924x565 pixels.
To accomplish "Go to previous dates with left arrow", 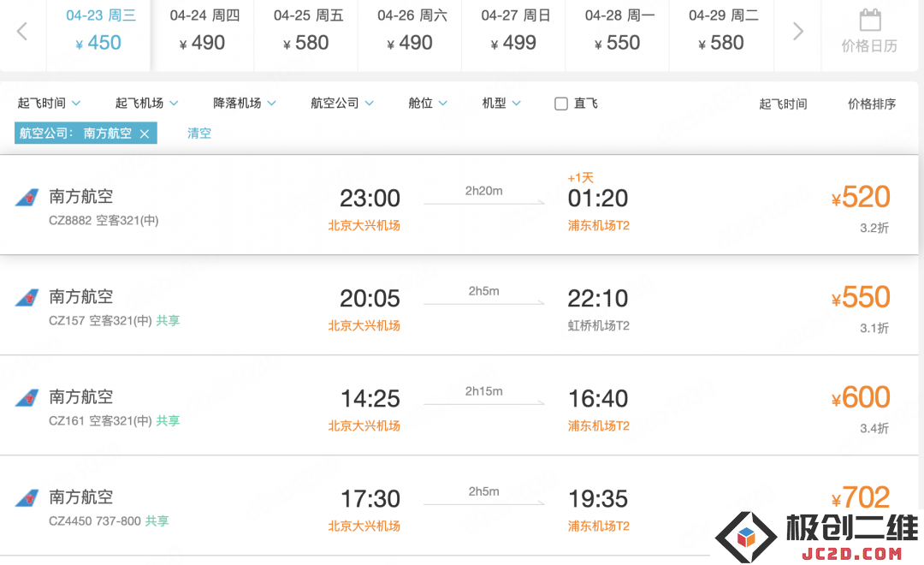I will coord(22,32).
